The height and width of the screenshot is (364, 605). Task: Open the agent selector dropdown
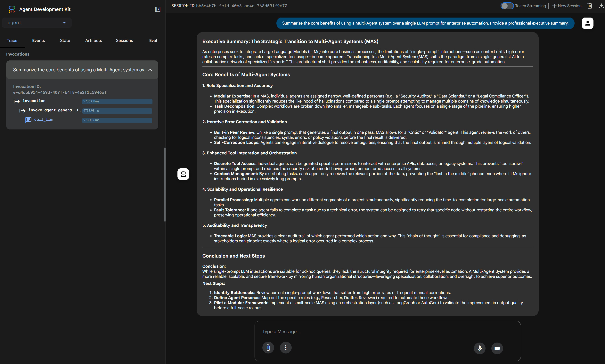(x=37, y=23)
